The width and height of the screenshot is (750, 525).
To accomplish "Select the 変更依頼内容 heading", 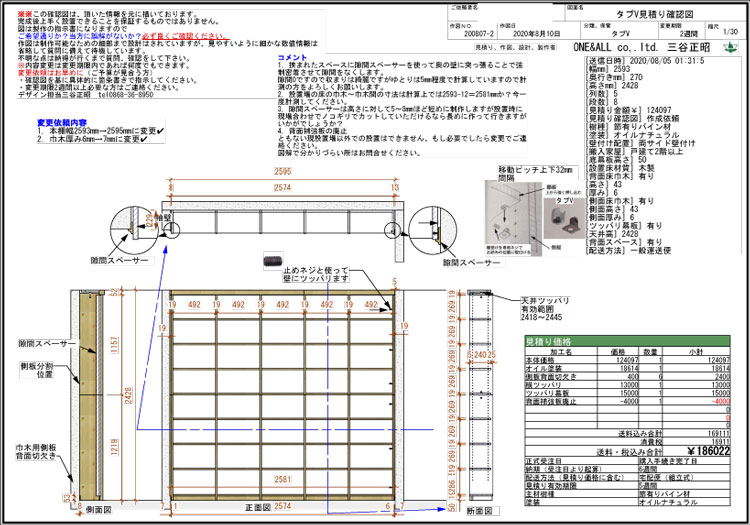I will 62,123.
